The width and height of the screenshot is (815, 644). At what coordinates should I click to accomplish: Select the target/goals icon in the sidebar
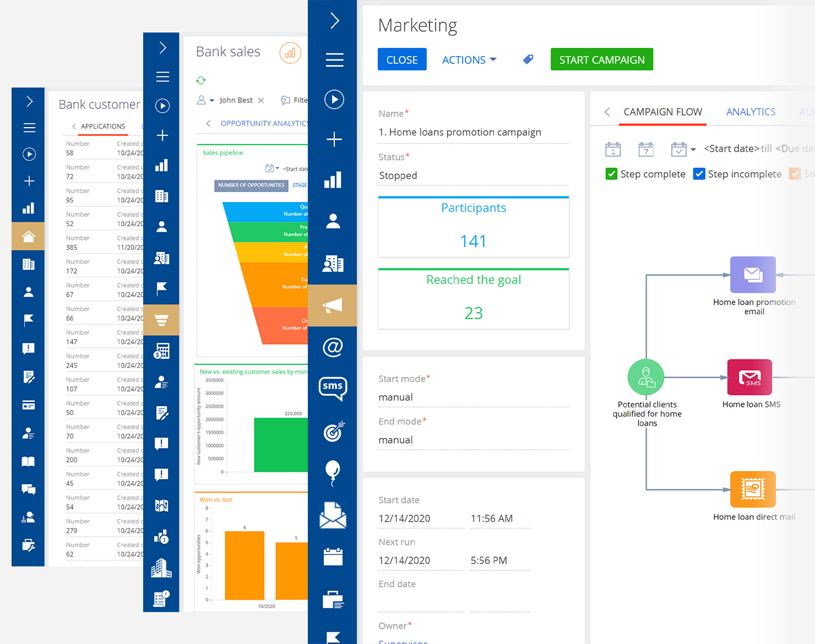click(x=333, y=433)
